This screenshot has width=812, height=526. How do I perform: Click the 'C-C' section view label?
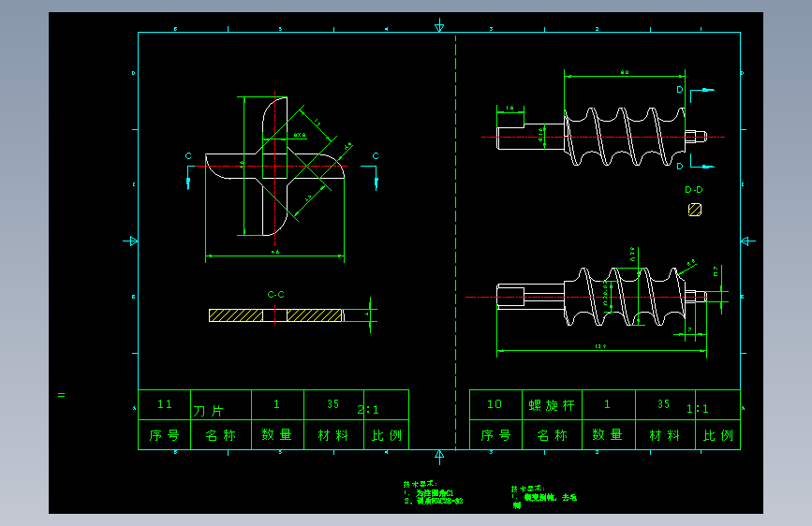pyautogui.click(x=276, y=295)
